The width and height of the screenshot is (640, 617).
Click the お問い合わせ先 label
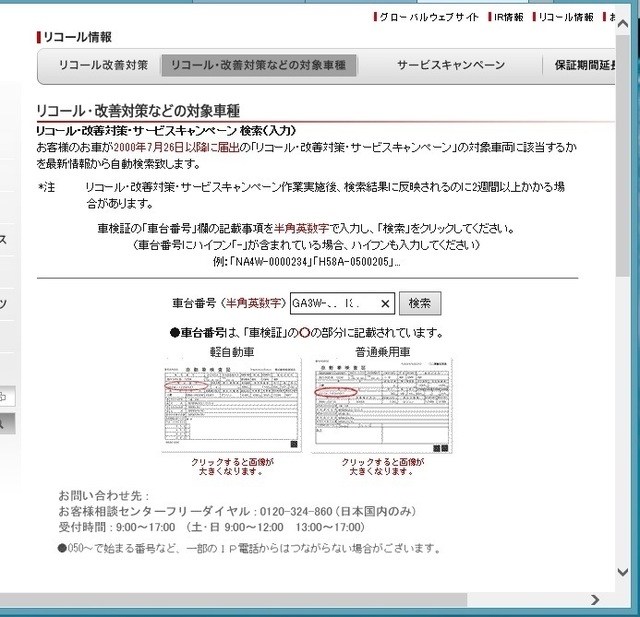point(104,496)
